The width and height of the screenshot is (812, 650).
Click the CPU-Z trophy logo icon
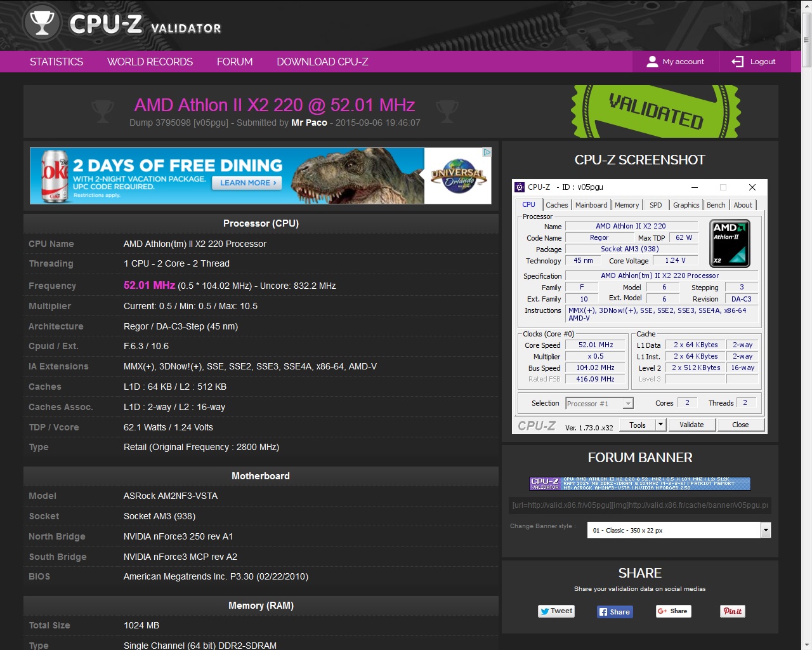tap(42, 23)
